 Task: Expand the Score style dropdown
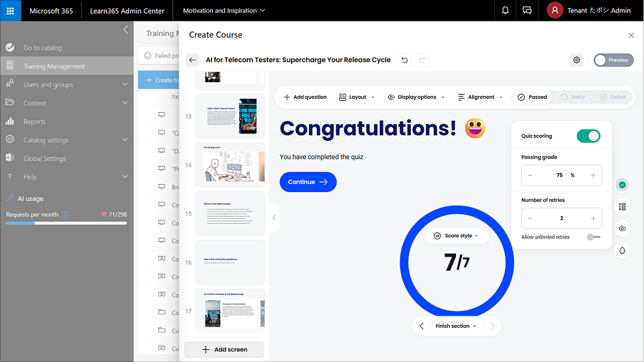[457, 236]
